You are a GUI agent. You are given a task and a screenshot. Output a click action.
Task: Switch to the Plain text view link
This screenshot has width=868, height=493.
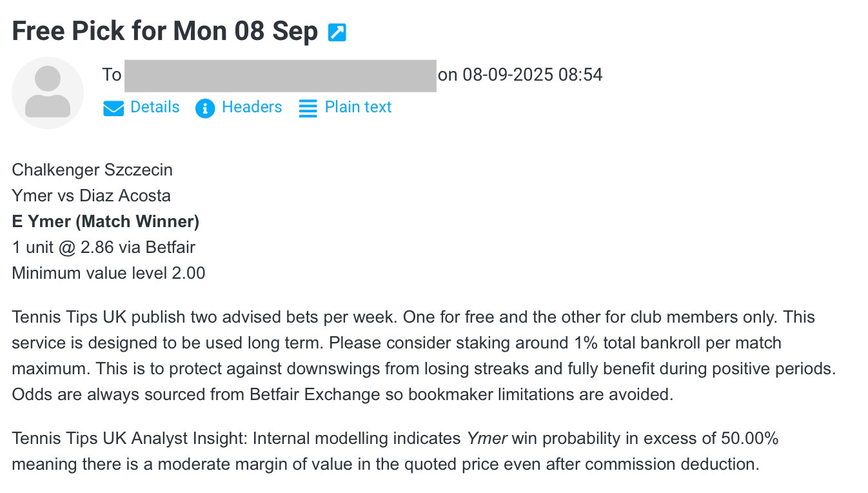click(x=358, y=107)
